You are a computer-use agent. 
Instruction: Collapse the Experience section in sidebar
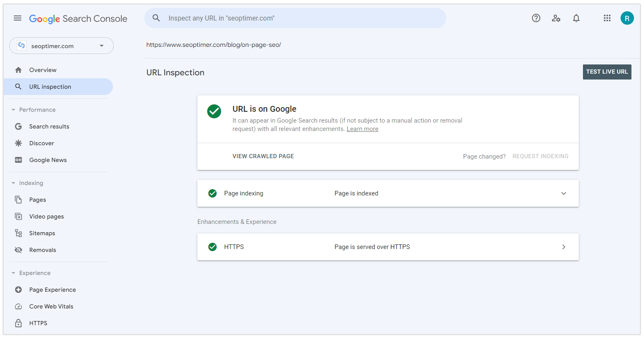click(x=13, y=273)
